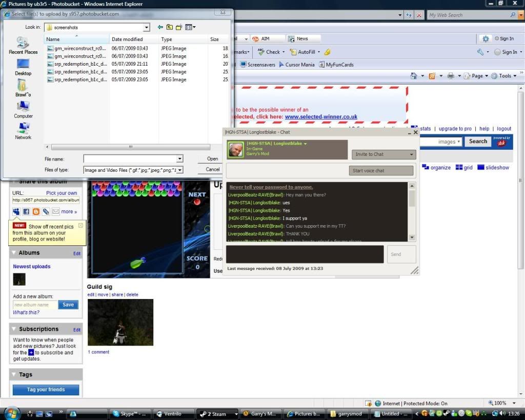
Task: Sort the file list by the Name column
Action: coord(77,39)
